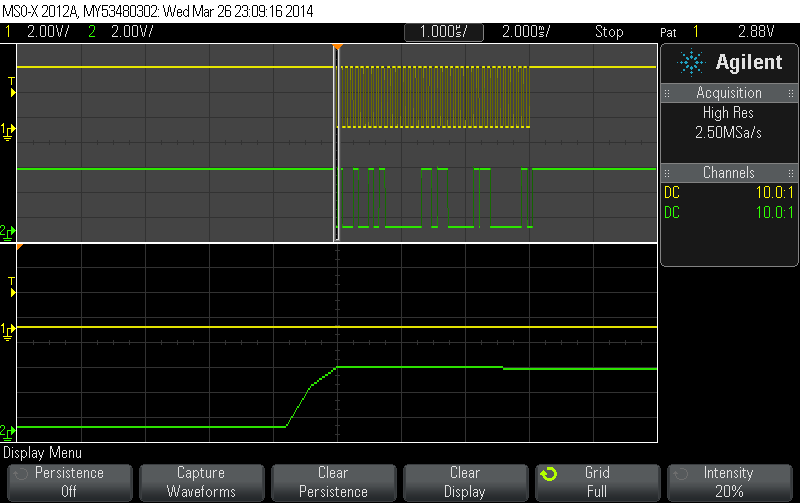Toggle channel 1 DC coupling in the Channels panel
The image size is (800, 503).
coord(671,192)
